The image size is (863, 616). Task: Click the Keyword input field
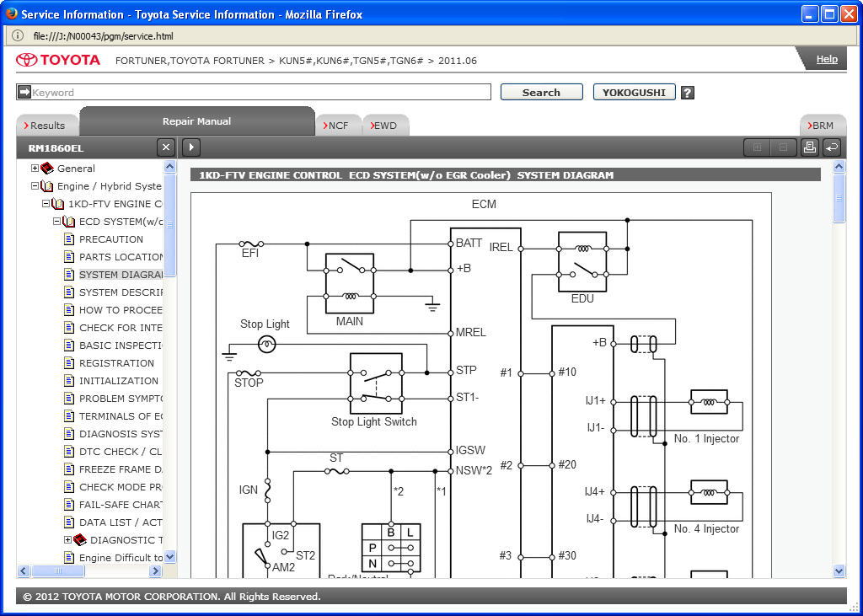click(260, 92)
